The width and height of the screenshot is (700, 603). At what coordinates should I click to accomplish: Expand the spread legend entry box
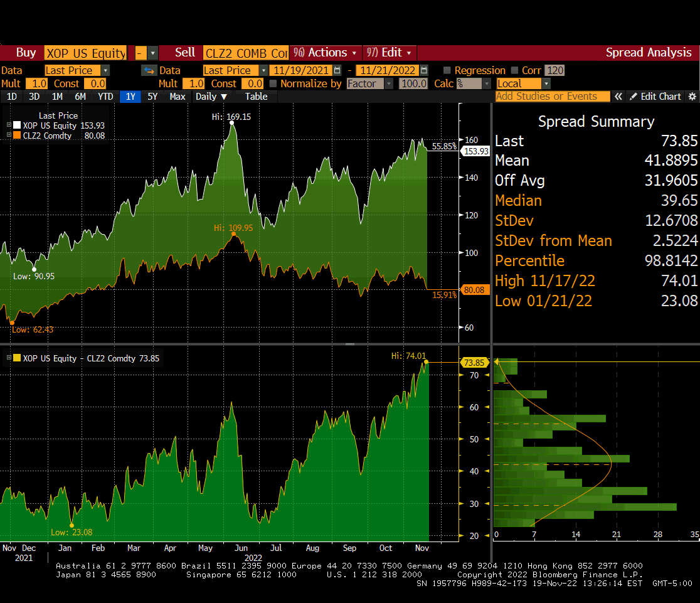tap(9, 358)
